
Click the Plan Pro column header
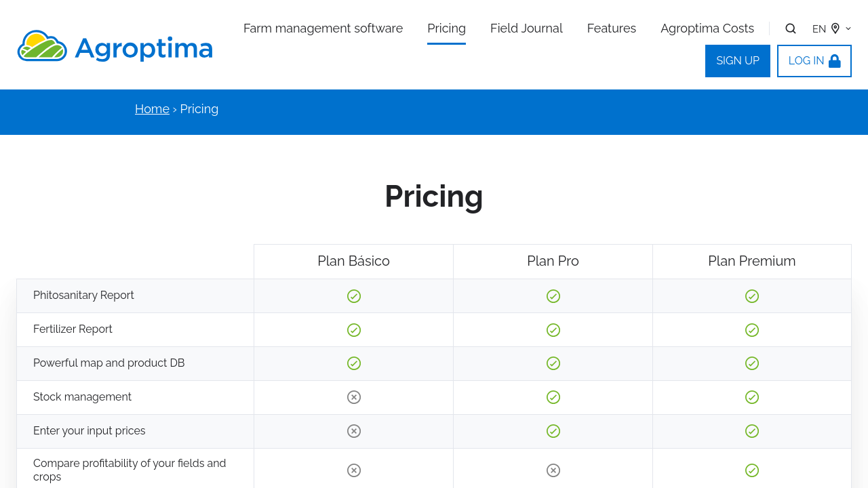[x=553, y=261]
